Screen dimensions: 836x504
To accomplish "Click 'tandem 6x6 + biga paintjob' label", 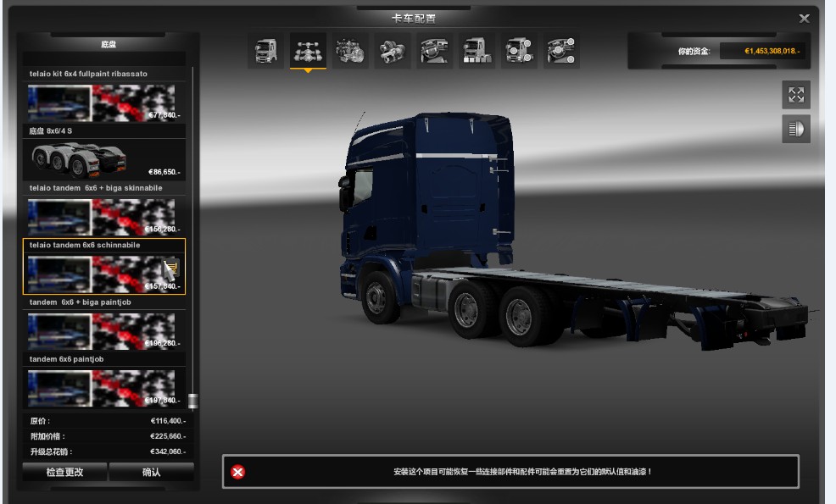I will coord(80,302).
